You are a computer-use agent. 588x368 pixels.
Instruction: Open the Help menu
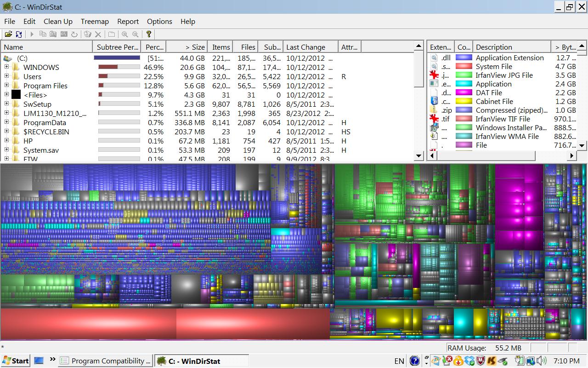click(x=187, y=21)
